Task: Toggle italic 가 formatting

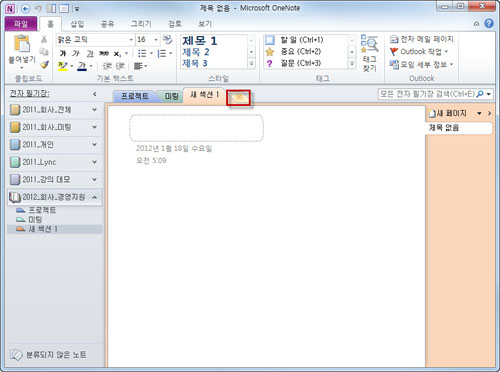Action: tap(76, 53)
